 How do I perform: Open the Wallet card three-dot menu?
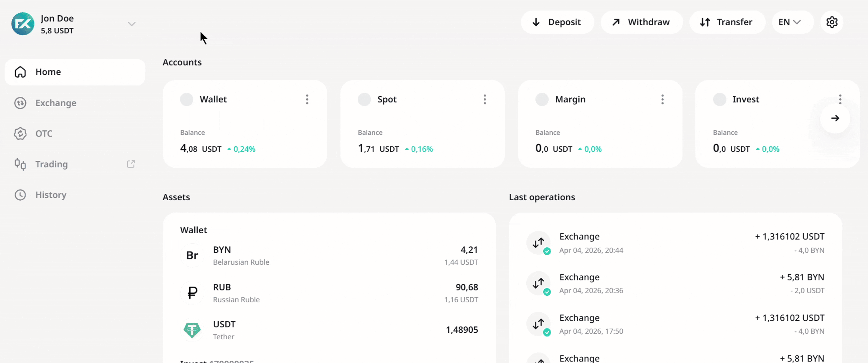coord(307,99)
